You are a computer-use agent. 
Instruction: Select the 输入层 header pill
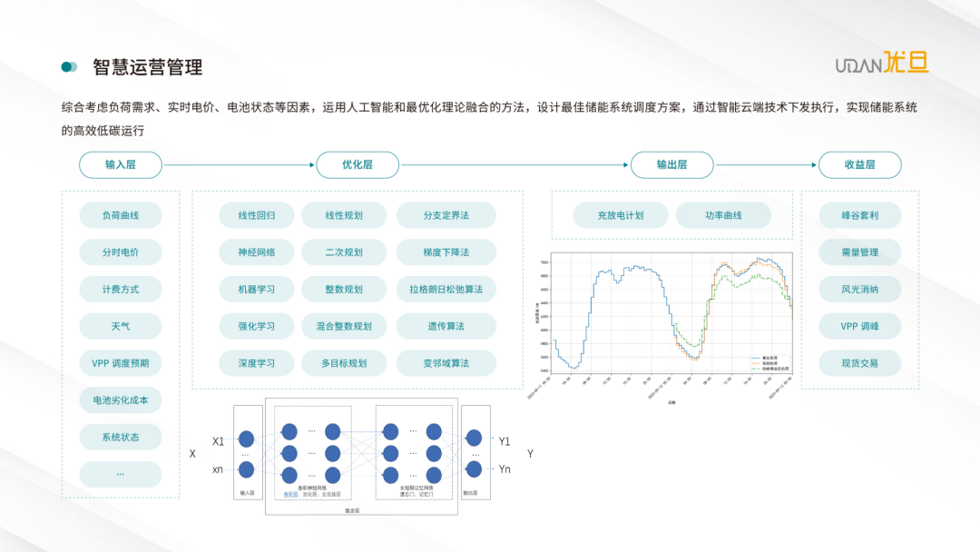pyautogui.click(x=121, y=164)
